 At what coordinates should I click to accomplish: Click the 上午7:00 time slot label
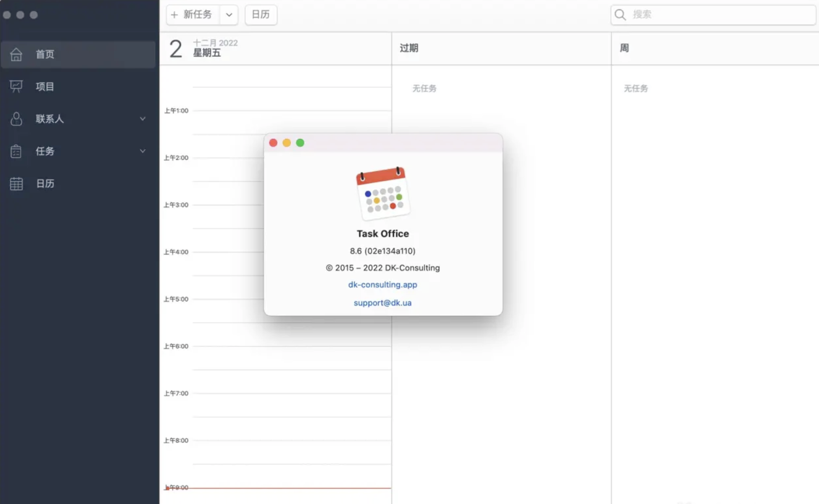(x=176, y=393)
